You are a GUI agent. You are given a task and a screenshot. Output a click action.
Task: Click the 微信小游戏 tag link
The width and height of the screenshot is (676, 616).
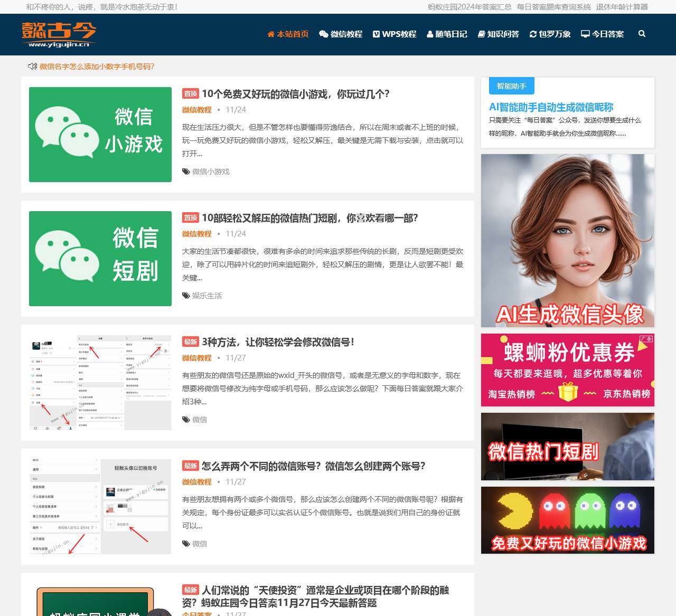click(x=211, y=172)
